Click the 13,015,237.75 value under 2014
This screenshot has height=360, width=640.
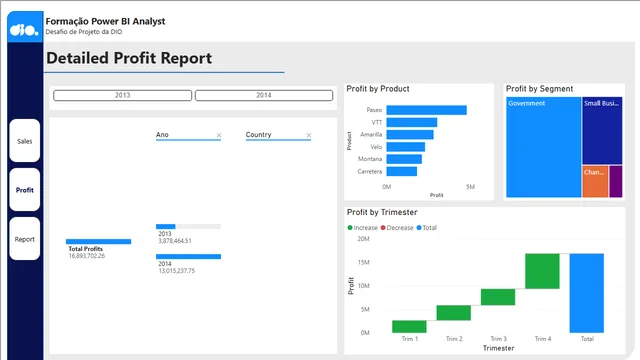[176, 271]
